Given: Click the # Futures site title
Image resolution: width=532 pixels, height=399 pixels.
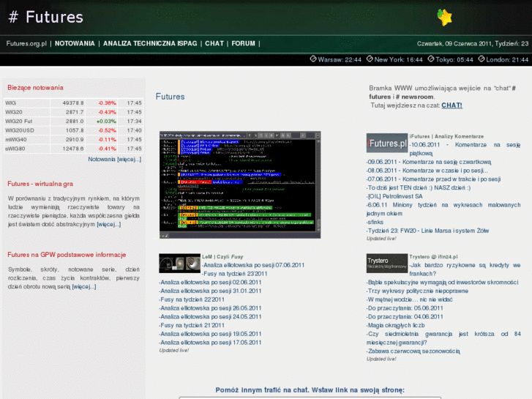Looking at the screenshot, I should pyautogui.click(x=46, y=17).
